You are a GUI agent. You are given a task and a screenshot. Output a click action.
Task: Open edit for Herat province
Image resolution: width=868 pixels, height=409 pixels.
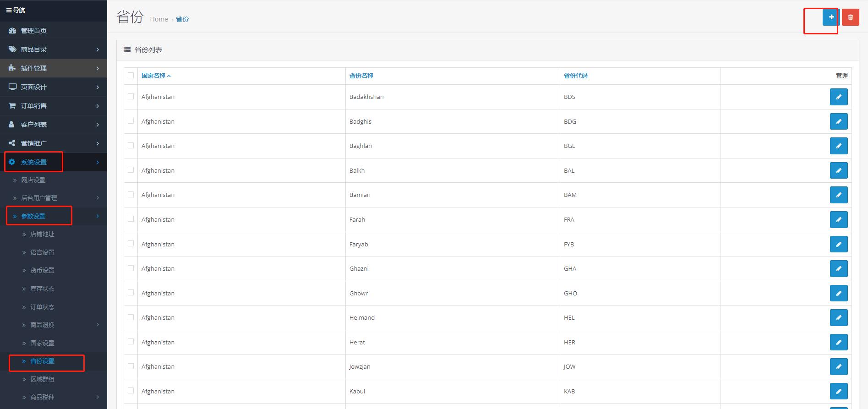tap(838, 342)
